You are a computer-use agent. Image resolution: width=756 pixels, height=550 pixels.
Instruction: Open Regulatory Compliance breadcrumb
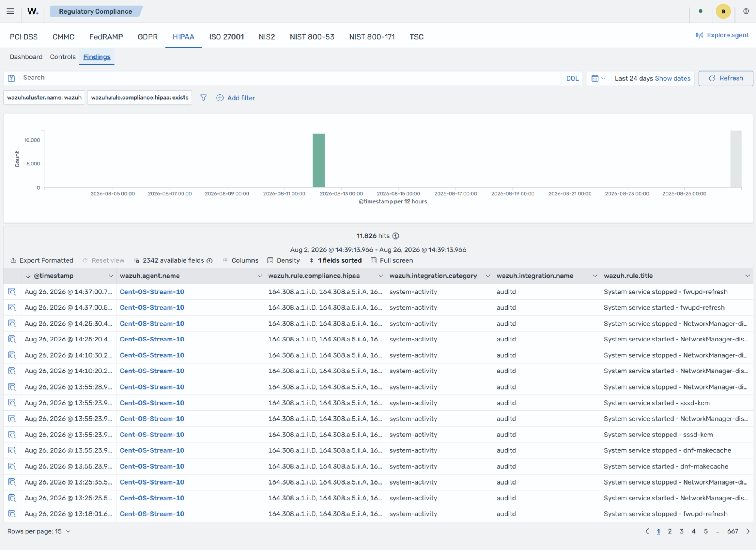pyautogui.click(x=96, y=11)
